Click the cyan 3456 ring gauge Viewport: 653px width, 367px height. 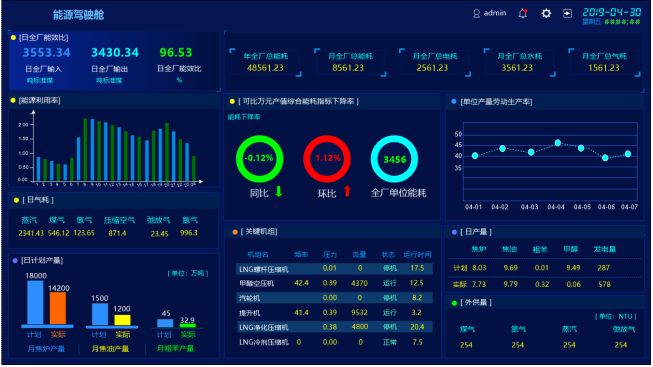(x=394, y=159)
